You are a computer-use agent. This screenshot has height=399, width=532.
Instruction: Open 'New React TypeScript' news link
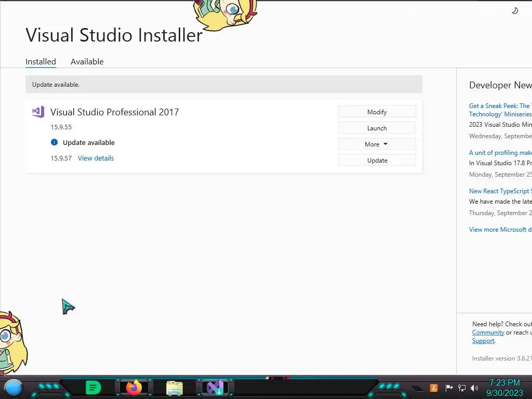coord(500,191)
